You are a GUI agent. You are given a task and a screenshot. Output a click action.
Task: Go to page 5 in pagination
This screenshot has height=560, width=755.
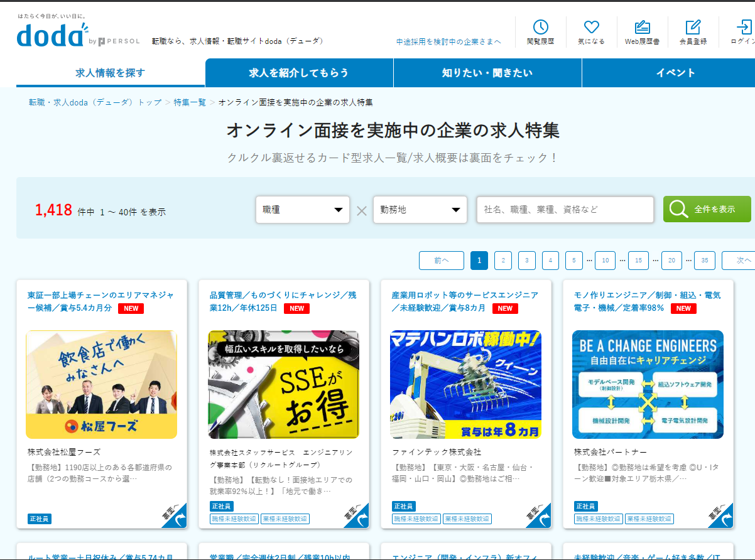click(574, 261)
